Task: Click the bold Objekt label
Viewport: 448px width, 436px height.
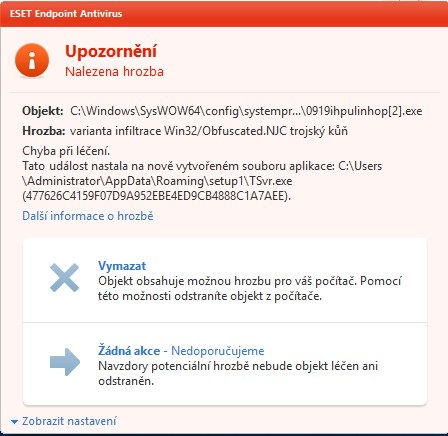Action: 43,111
